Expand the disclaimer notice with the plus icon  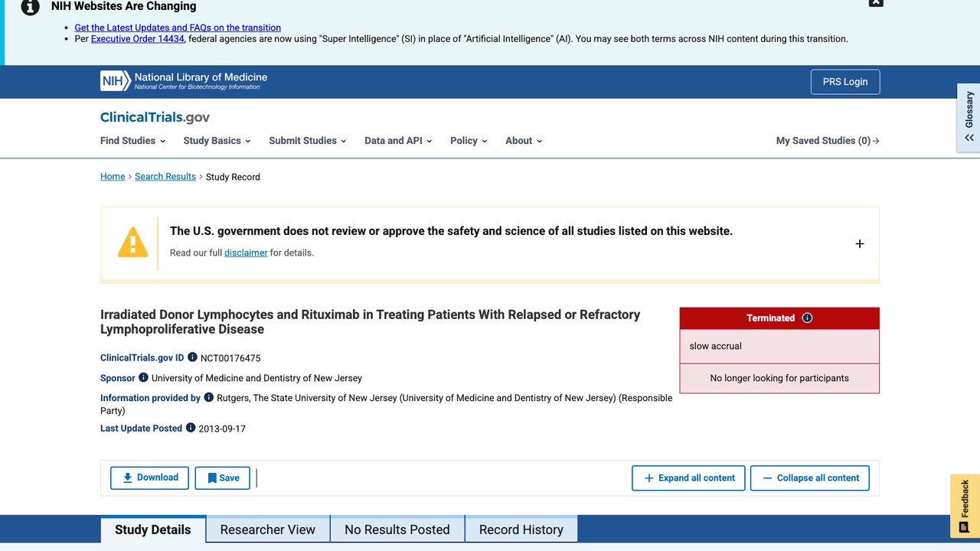point(859,243)
